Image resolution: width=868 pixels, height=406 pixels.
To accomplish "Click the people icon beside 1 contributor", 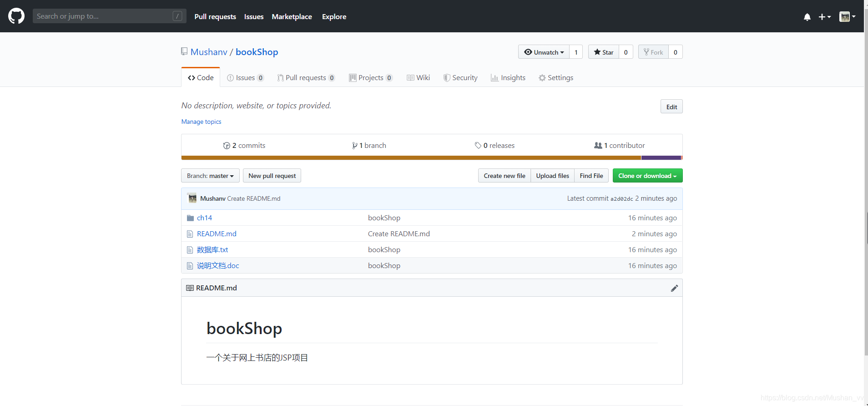I will tap(598, 146).
